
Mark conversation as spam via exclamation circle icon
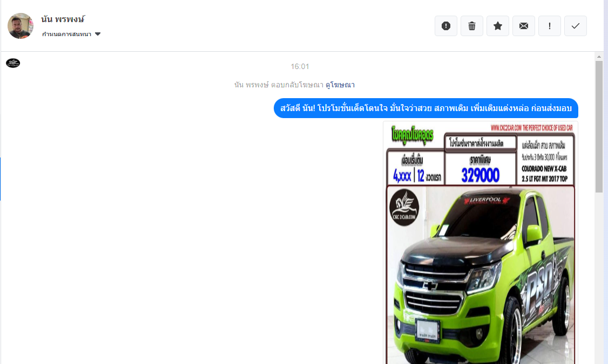pyautogui.click(x=446, y=26)
